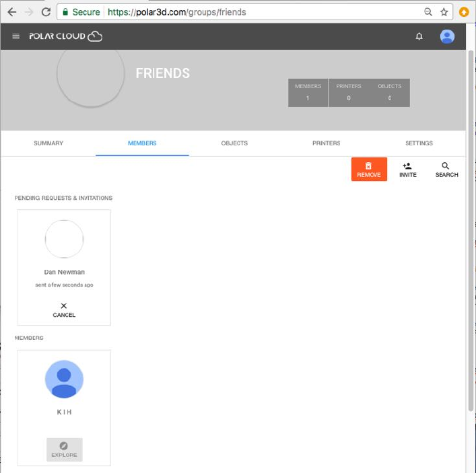Image resolution: width=476 pixels, height=473 pixels.
Task: Click the browser forward arrow
Action: click(29, 12)
